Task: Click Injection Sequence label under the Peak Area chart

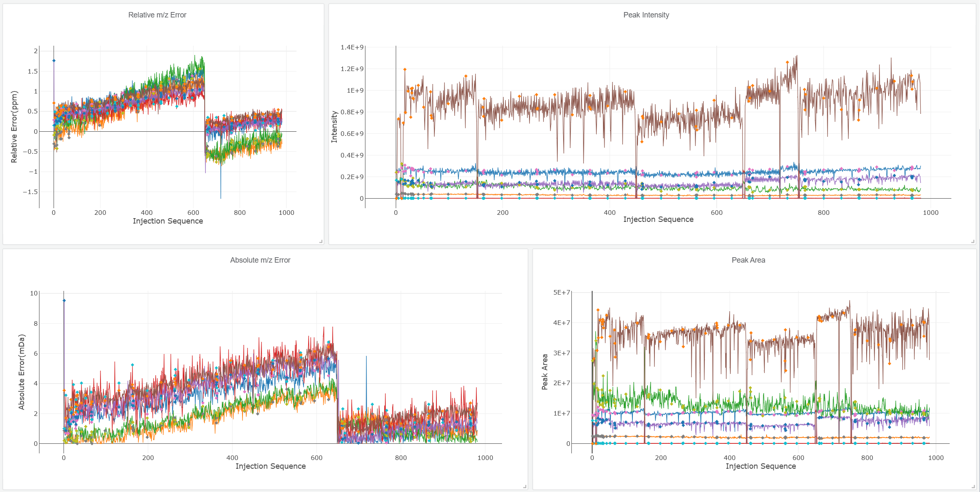Action: pos(760,466)
